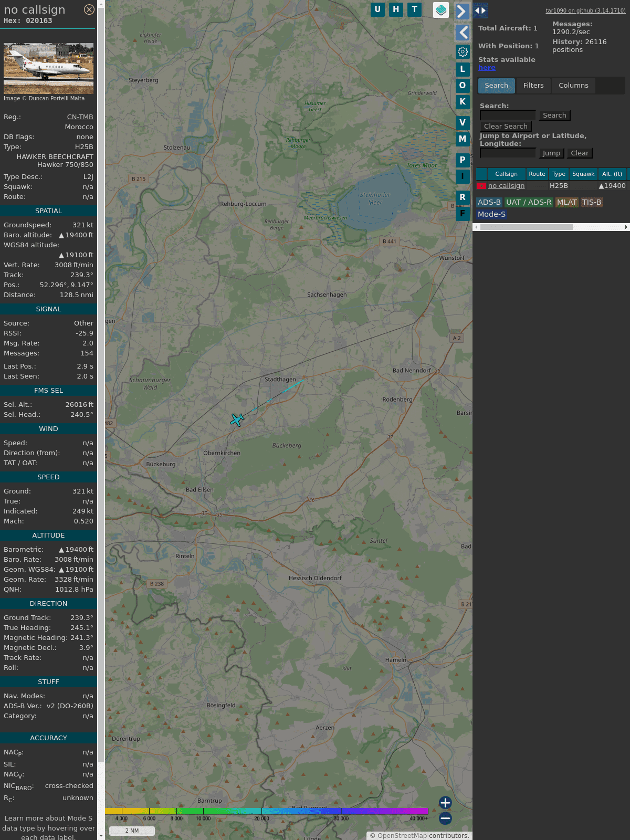Click the U map button
The height and width of the screenshot is (840, 630).
[x=377, y=9]
